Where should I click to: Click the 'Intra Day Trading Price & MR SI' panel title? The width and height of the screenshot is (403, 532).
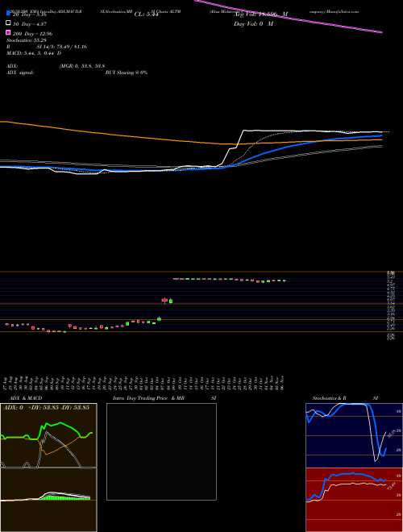(x=164, y=398)
